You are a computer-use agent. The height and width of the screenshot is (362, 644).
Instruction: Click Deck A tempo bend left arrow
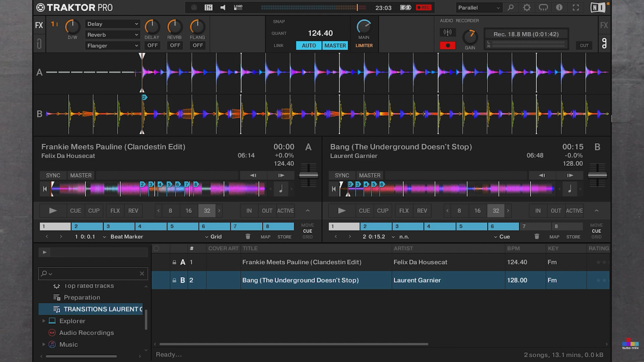[253, 175]
